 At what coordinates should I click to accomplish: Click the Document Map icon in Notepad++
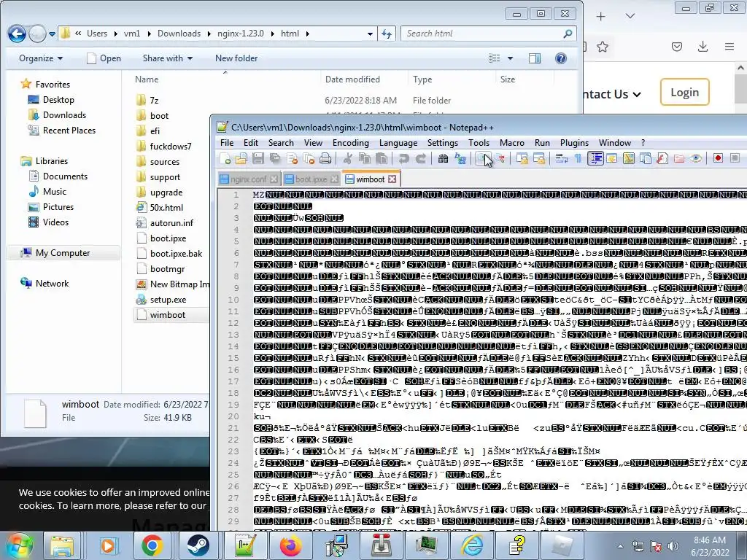point(629,158)
